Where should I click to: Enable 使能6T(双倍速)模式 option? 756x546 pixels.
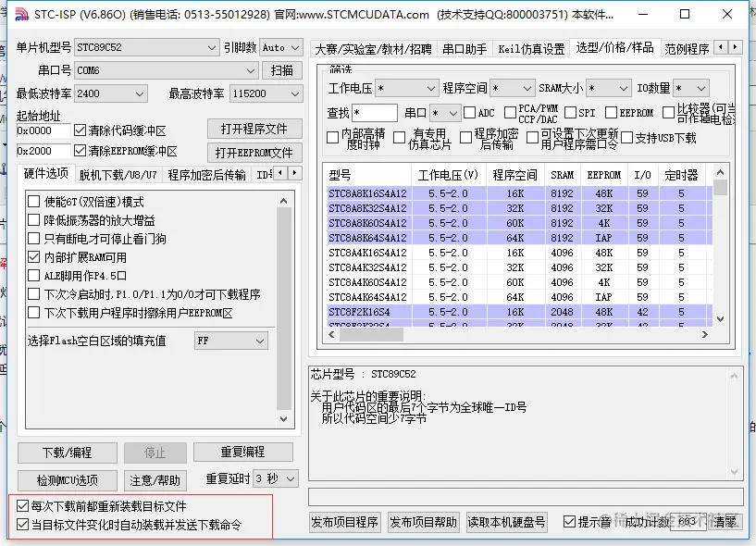tap(33, 202)
